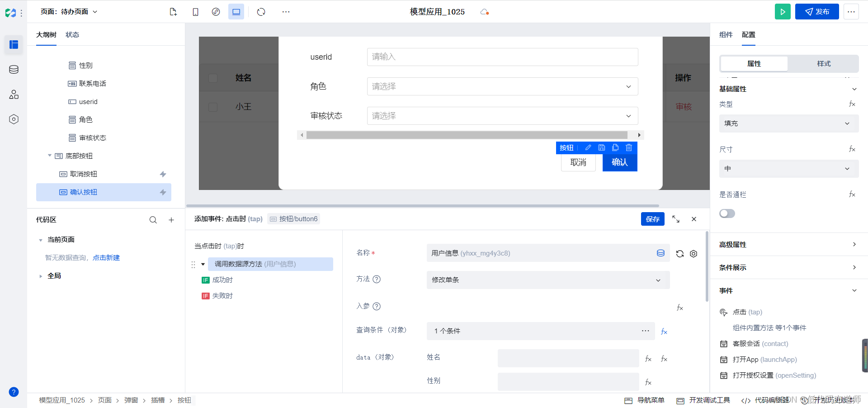The image size is (868, 408).
Task: Open the data source sidebar icon
Action: pos(14,69)
